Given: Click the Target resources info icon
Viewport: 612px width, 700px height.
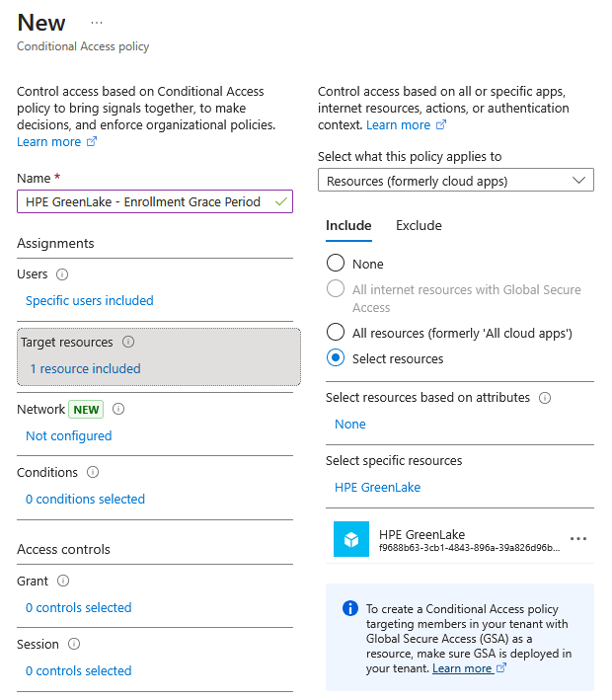Looking at the screenshot, I should [128, 343].
